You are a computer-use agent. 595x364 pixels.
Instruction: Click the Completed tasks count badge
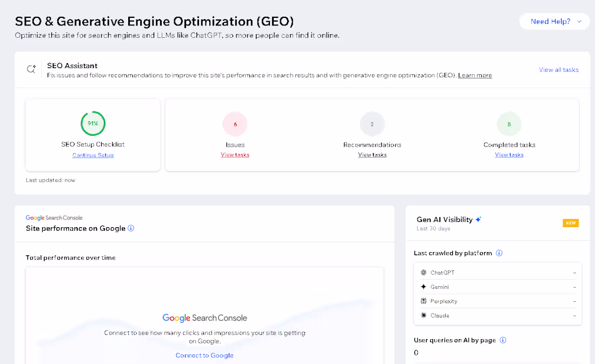pos(509,124)
